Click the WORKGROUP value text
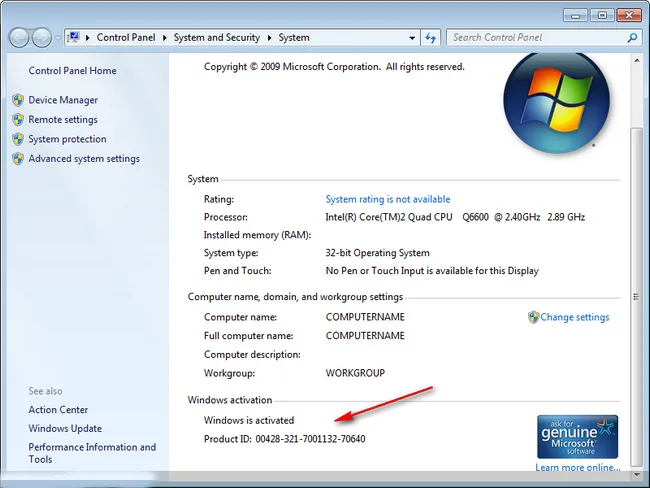This screenshot has width=650, height=488. [x=355, y=373]
